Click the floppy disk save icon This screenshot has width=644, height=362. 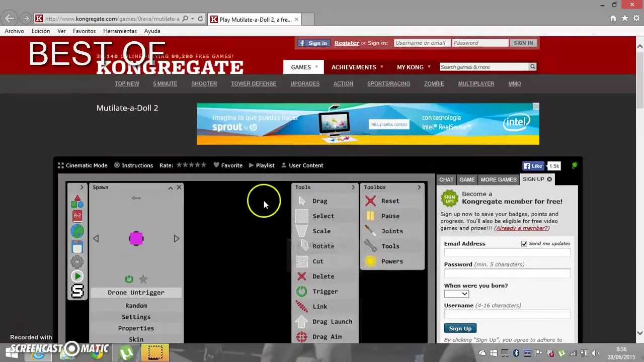click(x=77, y=246)
